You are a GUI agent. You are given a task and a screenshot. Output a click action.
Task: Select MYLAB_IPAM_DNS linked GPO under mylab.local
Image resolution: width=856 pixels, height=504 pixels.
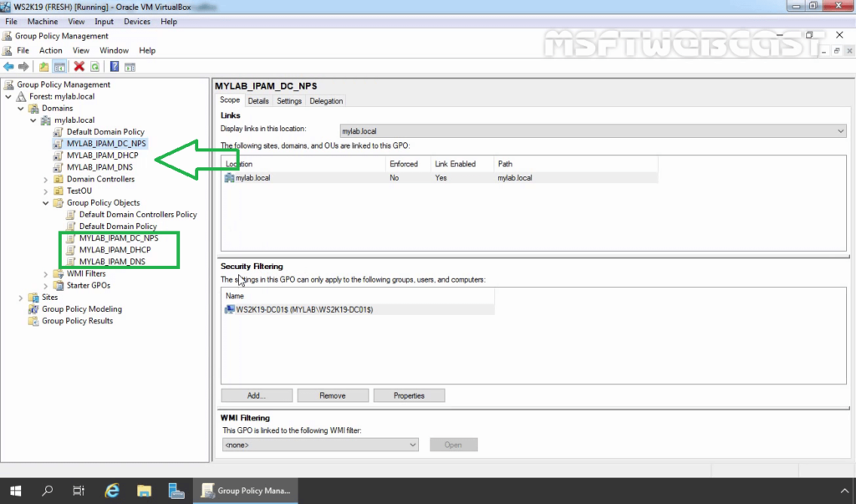[x=99, y=167]
